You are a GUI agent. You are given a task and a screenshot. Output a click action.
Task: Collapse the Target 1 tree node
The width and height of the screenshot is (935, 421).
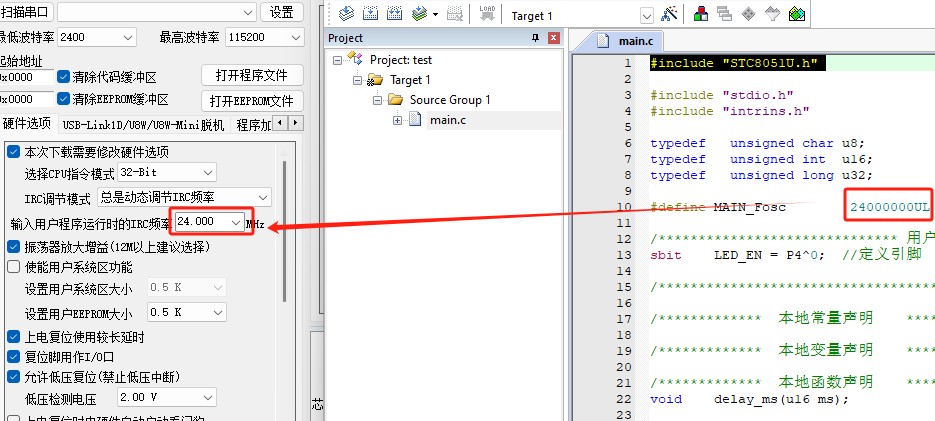pos(357,80)
